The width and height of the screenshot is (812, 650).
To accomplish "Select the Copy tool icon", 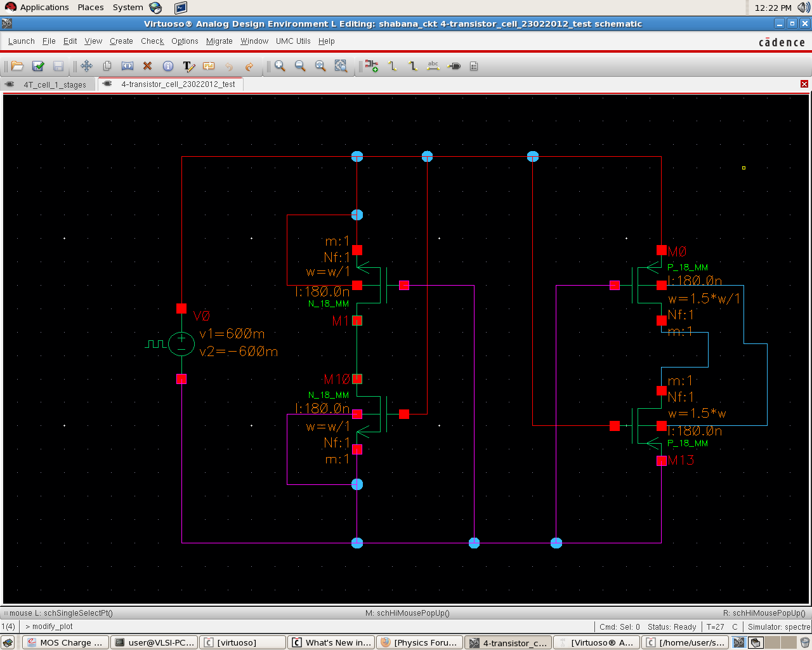I will 107,66.
